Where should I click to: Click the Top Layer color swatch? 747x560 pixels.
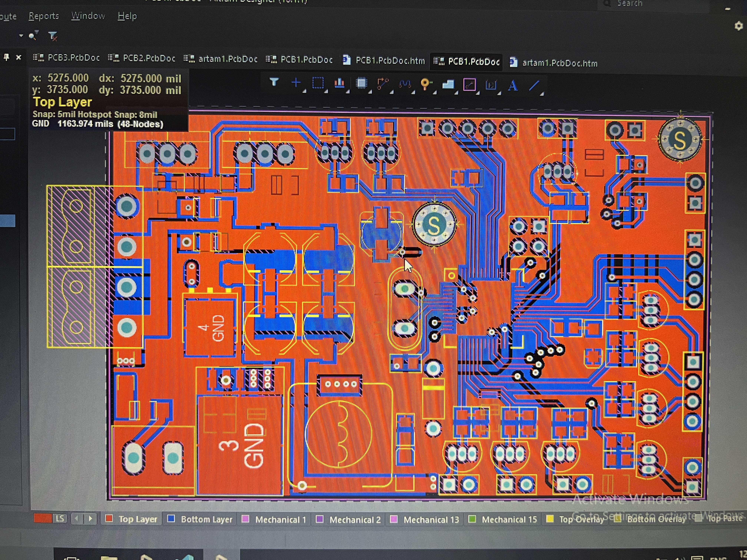point(109,519)
